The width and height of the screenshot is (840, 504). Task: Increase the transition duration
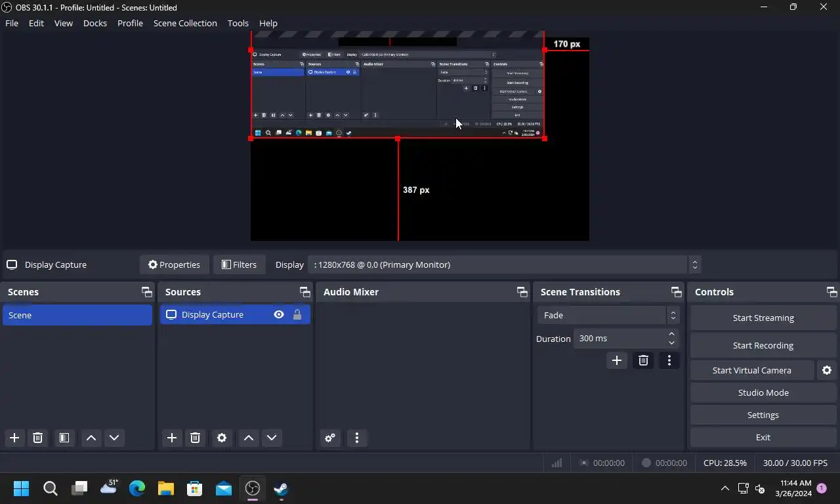pyautogui.click(x=671, y=334)
